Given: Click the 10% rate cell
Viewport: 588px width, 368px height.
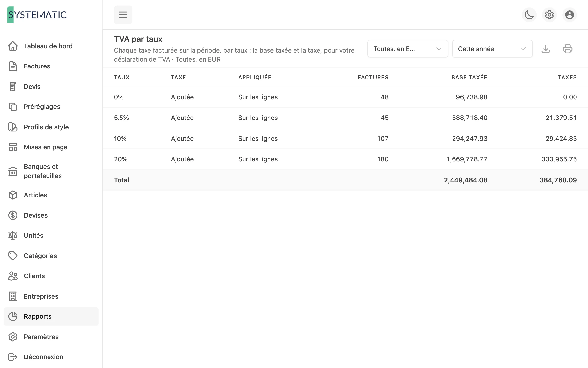Looking at the screenshot, I should (120, 139).
